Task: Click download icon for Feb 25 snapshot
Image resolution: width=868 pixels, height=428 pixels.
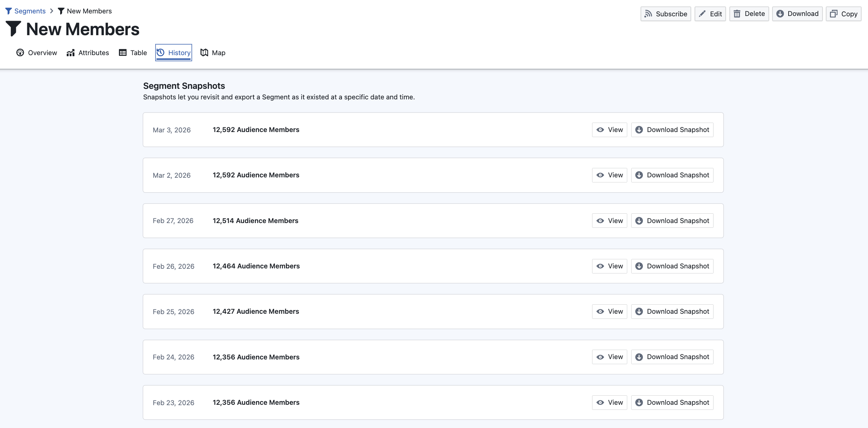Action: [639, 312]
